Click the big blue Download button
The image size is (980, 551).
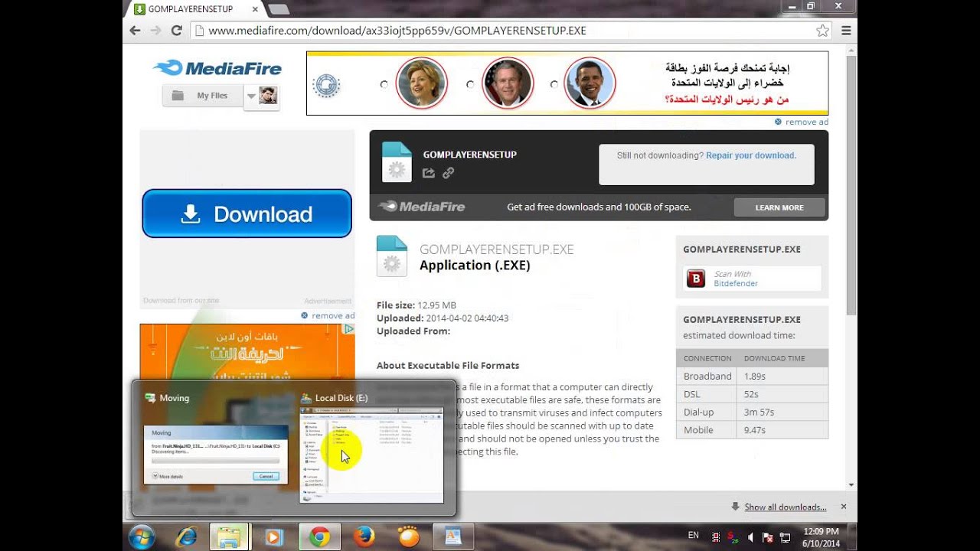pos(247,214)
